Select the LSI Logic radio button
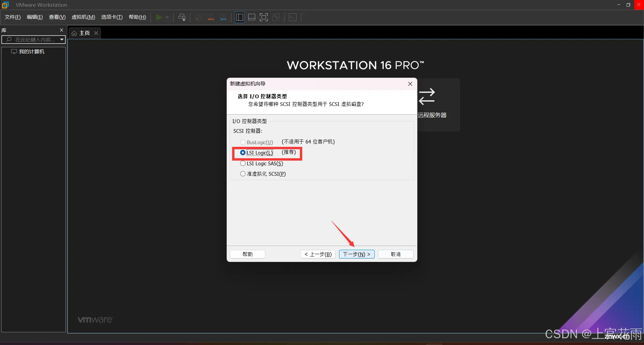This screenshot has height=345, width=644. pos(243,153)
